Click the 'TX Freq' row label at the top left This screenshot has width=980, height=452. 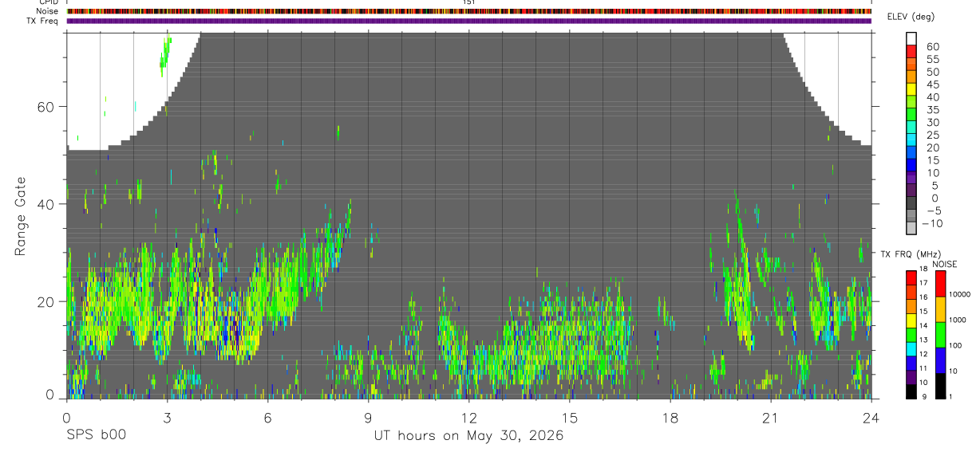pos(43,20)
